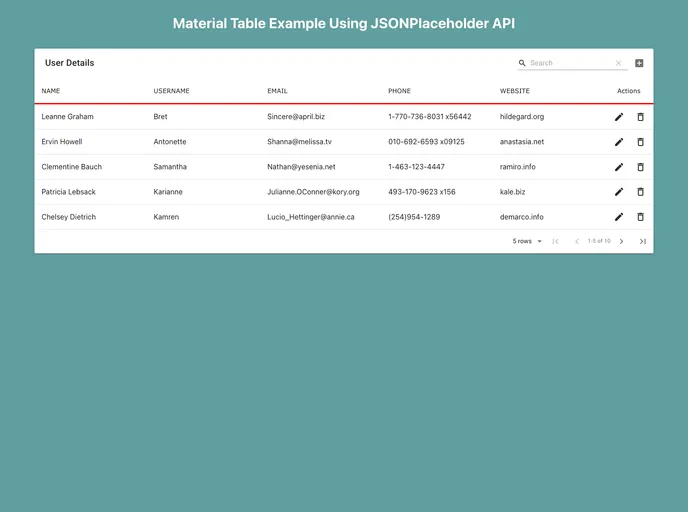
Task: Go to the previous page
Action: 577,241
